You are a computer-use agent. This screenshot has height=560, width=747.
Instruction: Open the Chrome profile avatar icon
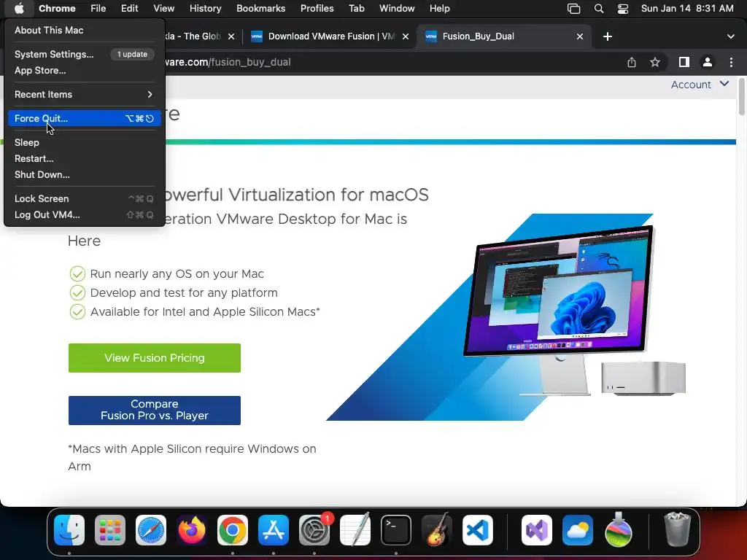pos(708,62)
